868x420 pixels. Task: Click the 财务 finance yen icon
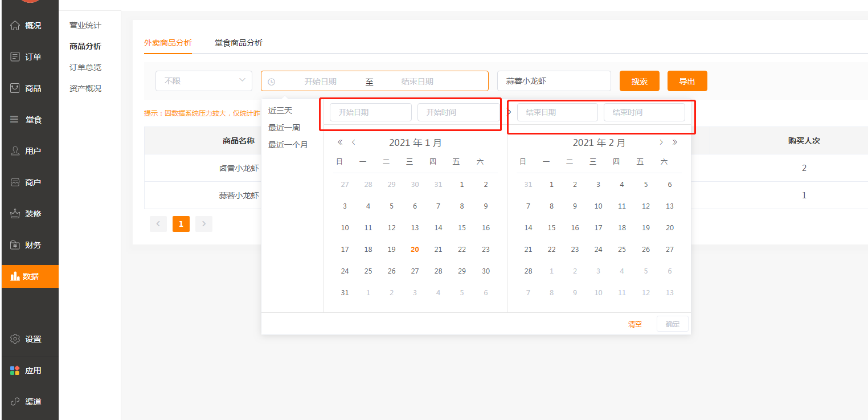pos(15,245)
